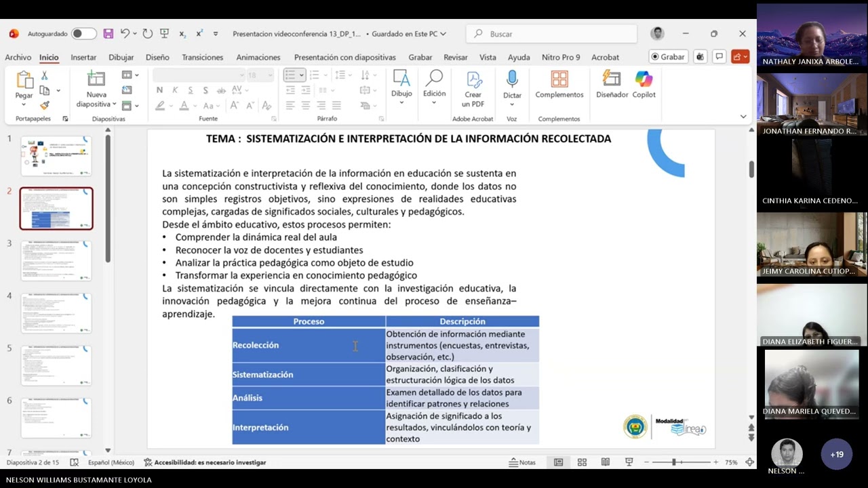Switch to the Revisar tab
Screen dimensions: 868x488
(456, 58)
